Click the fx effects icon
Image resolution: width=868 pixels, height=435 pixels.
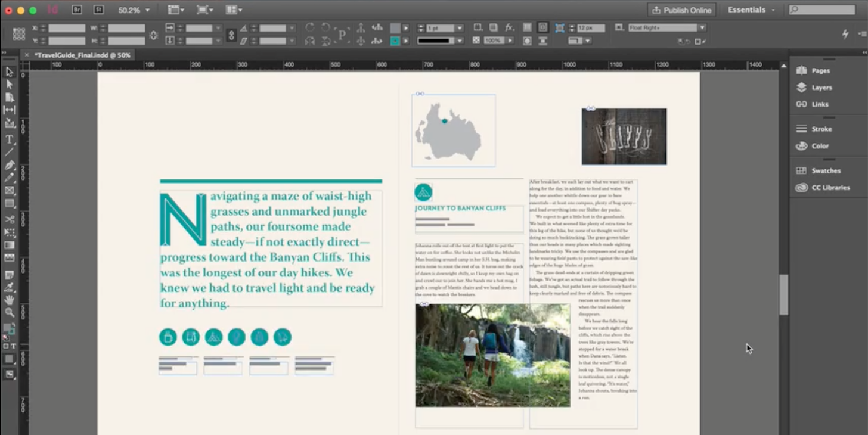[x=509, y=27]
